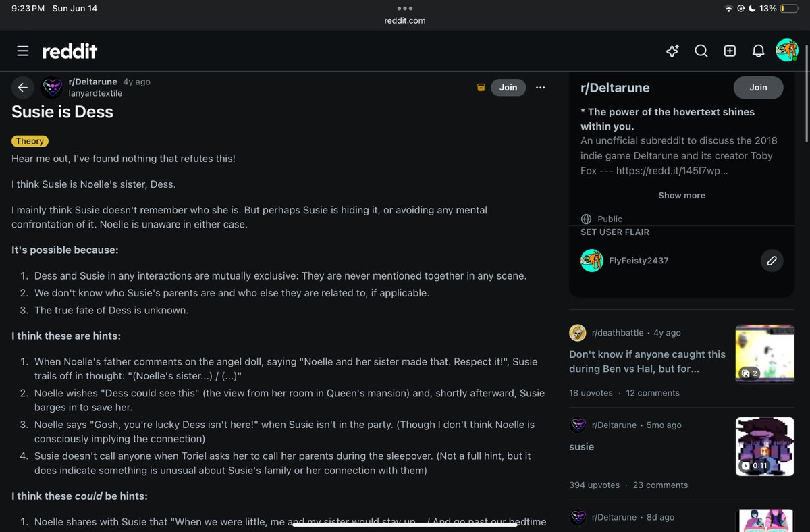Click the 'Susie is Dess' post title

62,112
